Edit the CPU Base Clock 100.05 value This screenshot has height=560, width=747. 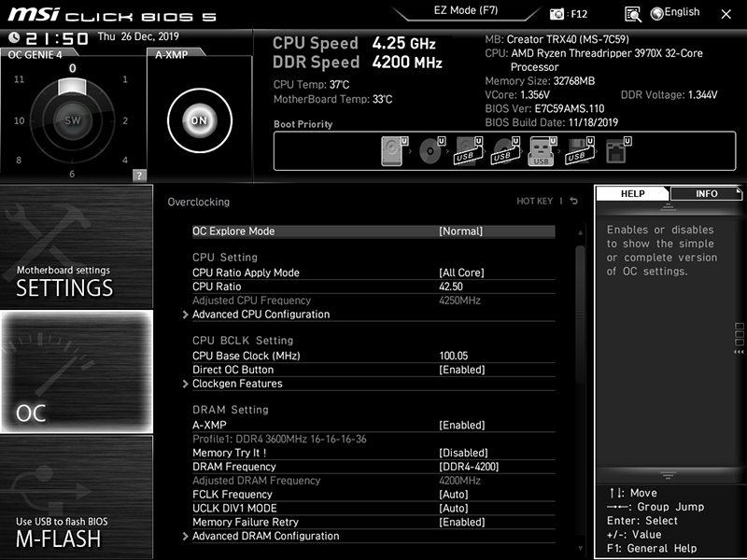click(453, 356)
